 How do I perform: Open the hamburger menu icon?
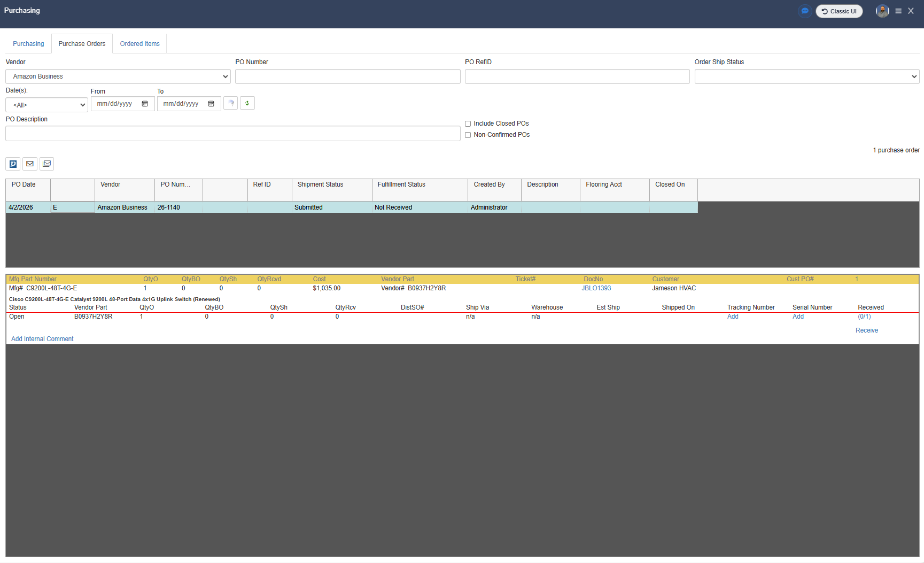point(898,11)
